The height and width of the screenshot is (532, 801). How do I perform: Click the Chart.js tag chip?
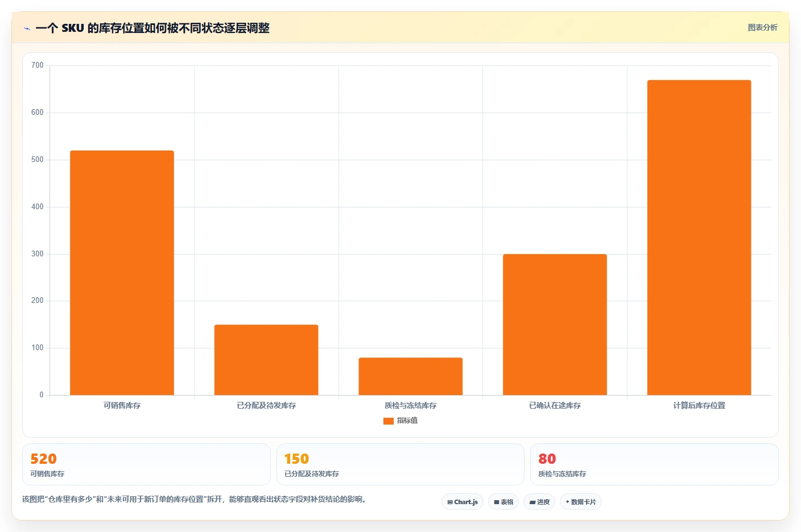tap(463, 502)
